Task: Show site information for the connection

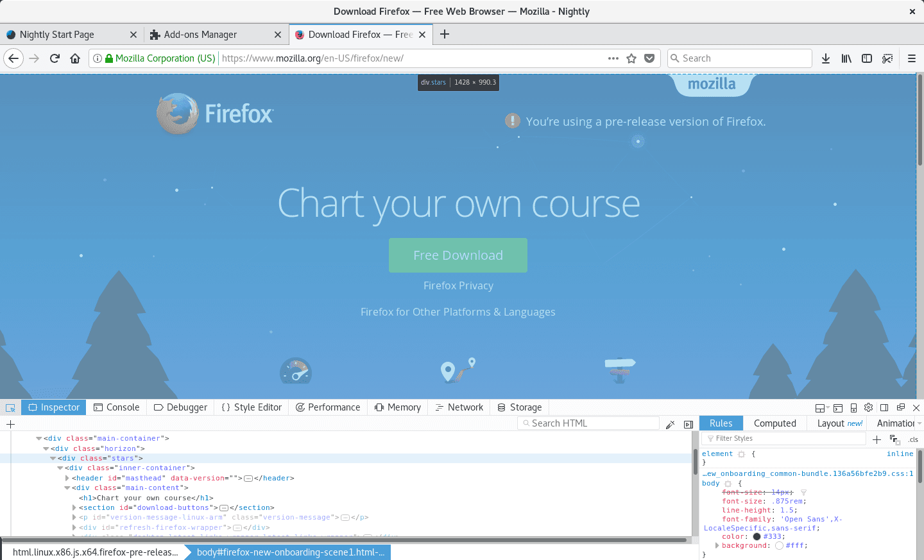Action: pos(98,58)
